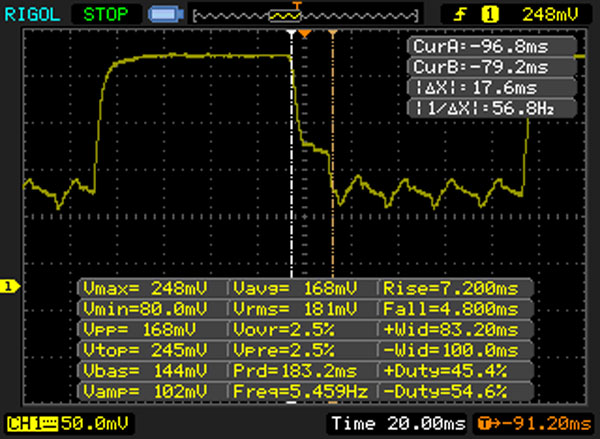Click the battery status icon

(x=166, y=15)
